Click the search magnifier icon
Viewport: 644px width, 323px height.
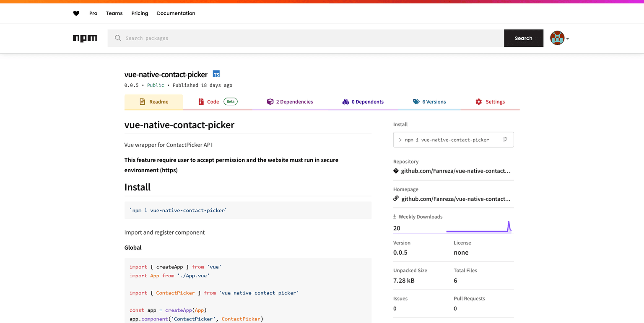click(118, 38)
